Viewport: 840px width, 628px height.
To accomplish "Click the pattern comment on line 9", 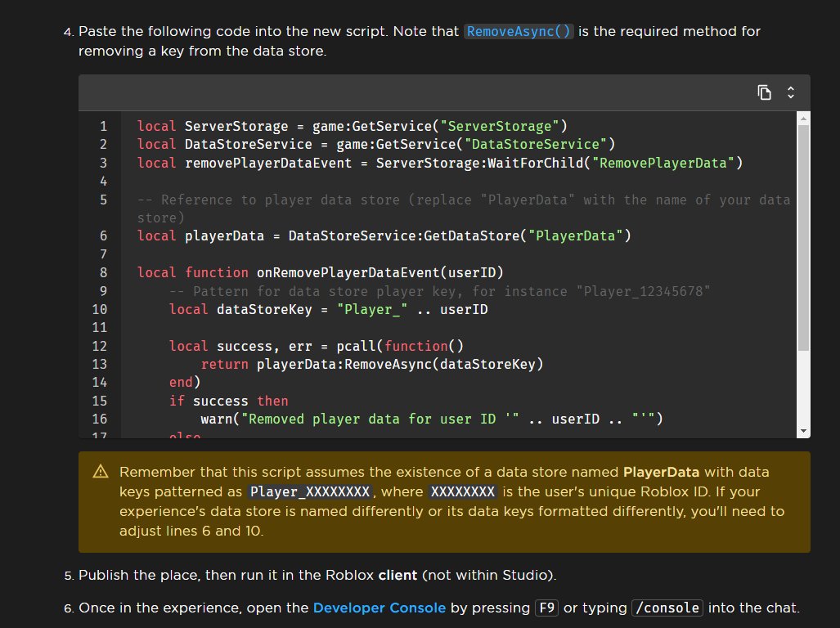I will point(440,291).
